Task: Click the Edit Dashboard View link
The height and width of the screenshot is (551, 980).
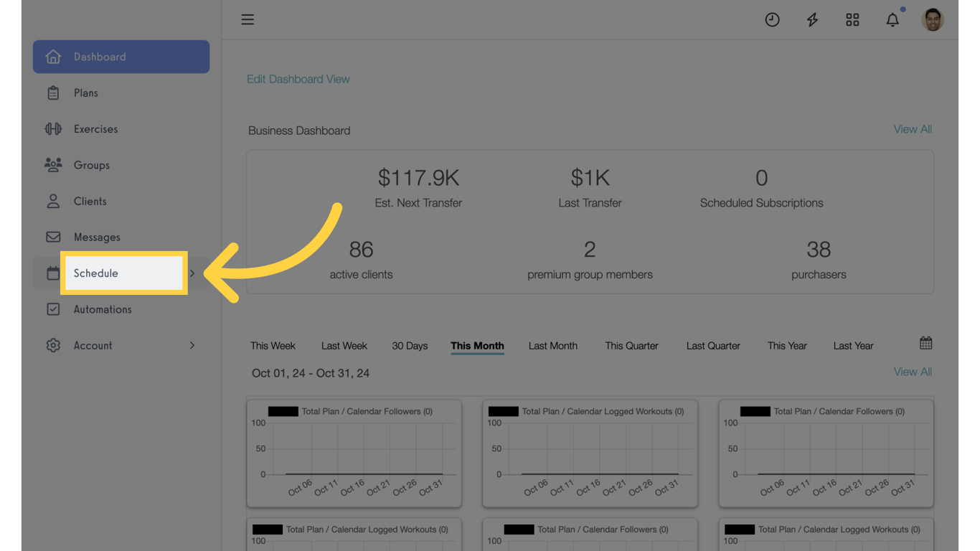Action: point(298,79)
